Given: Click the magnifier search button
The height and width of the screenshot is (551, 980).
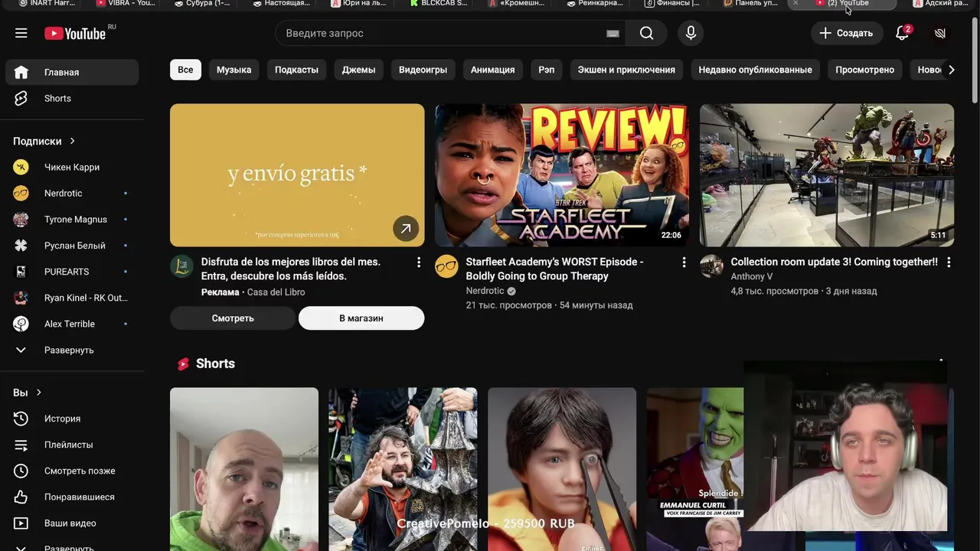Looking at the screenshot, I should [646, 33].
